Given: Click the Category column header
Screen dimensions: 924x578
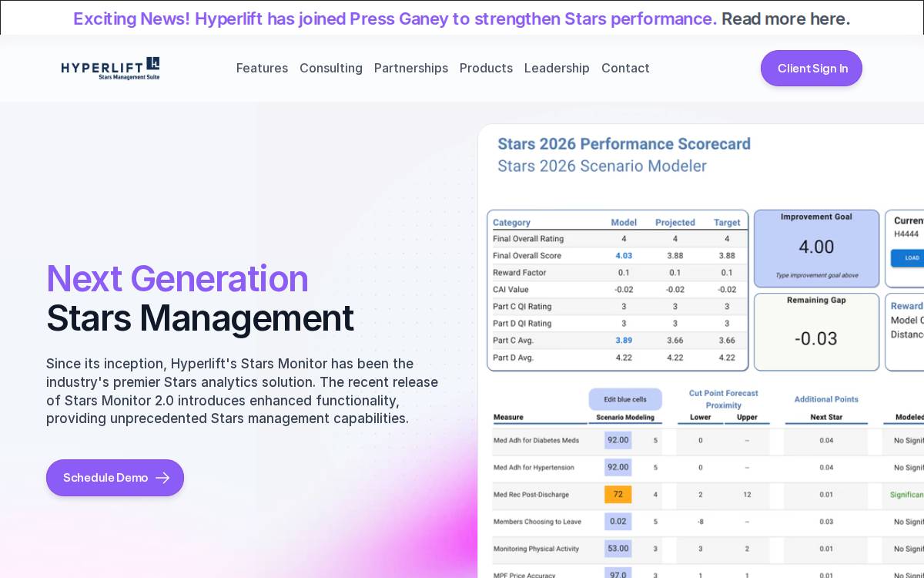Looking at the screenshot, I should [512, 222].
